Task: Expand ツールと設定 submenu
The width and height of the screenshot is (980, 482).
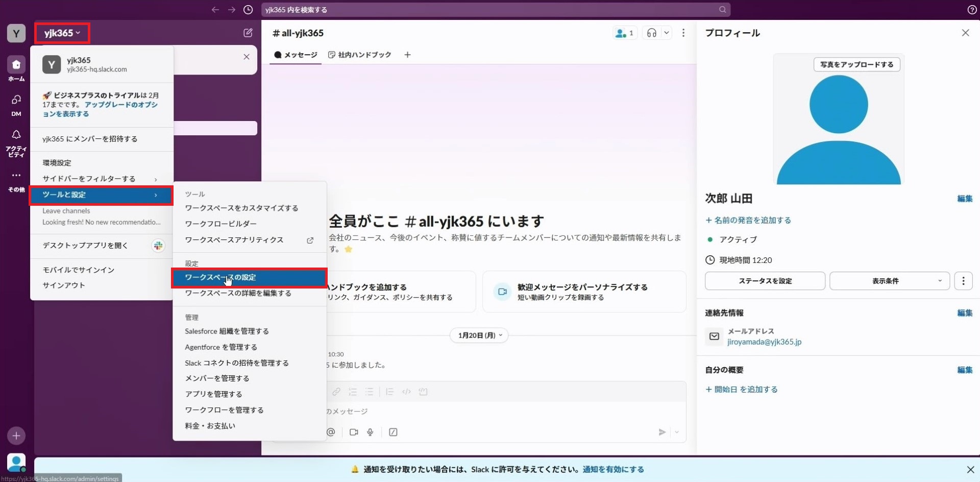Action: click(101, 195)
